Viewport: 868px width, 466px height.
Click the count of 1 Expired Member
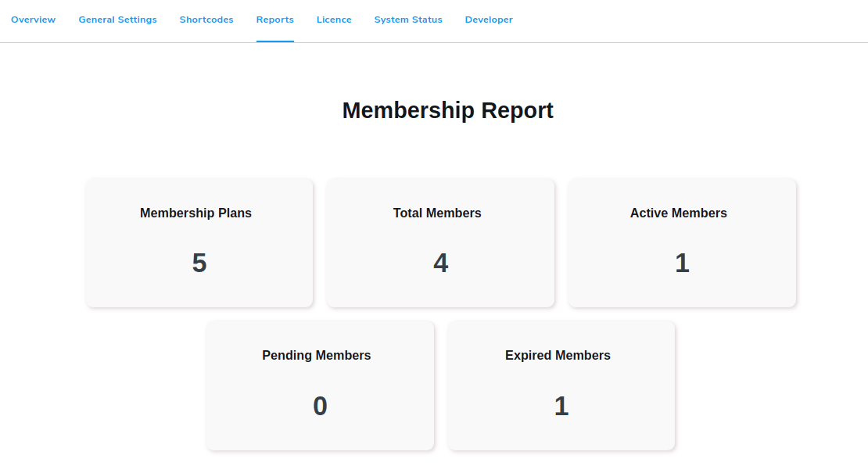click(x=561, y=405)
